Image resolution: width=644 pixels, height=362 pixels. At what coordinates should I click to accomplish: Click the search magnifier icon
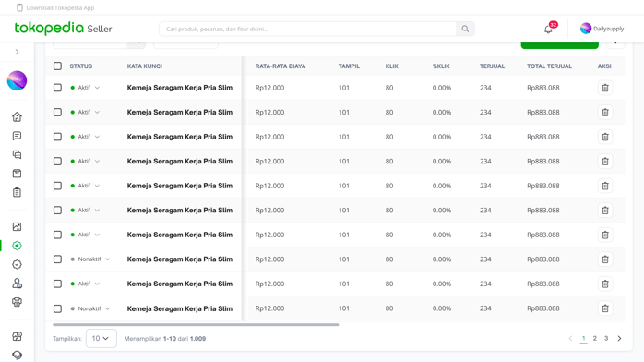point(465,29)
